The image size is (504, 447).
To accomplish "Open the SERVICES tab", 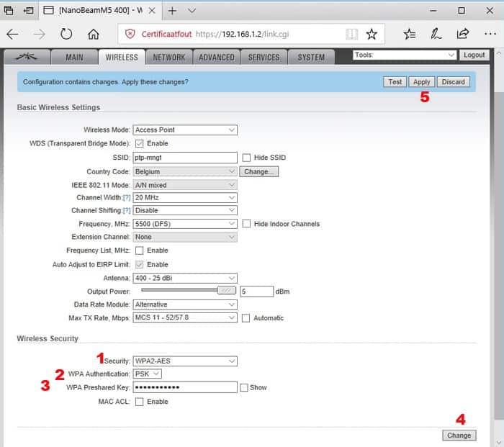I will coord(264,57).
